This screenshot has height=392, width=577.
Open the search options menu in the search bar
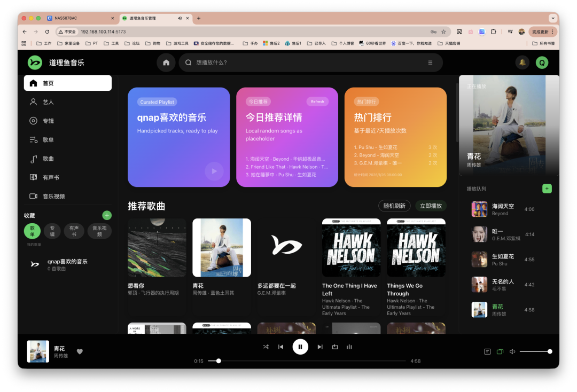(x=430, y=62)
